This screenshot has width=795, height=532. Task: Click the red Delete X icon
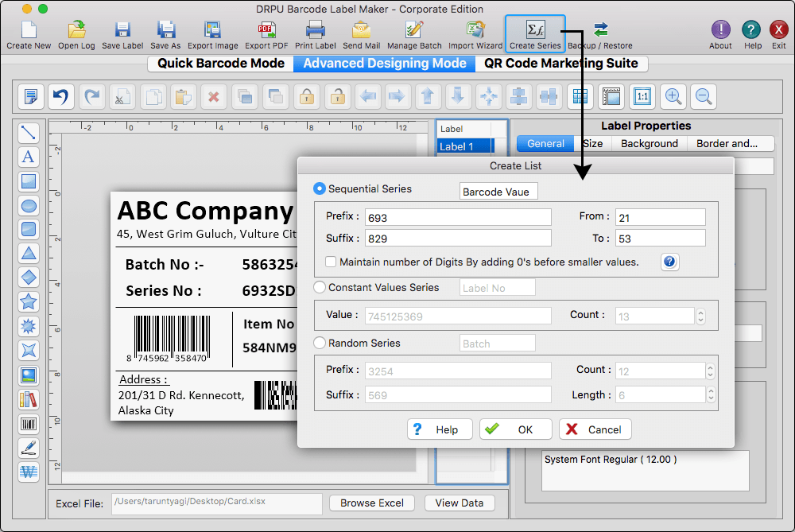click(214, 96)
